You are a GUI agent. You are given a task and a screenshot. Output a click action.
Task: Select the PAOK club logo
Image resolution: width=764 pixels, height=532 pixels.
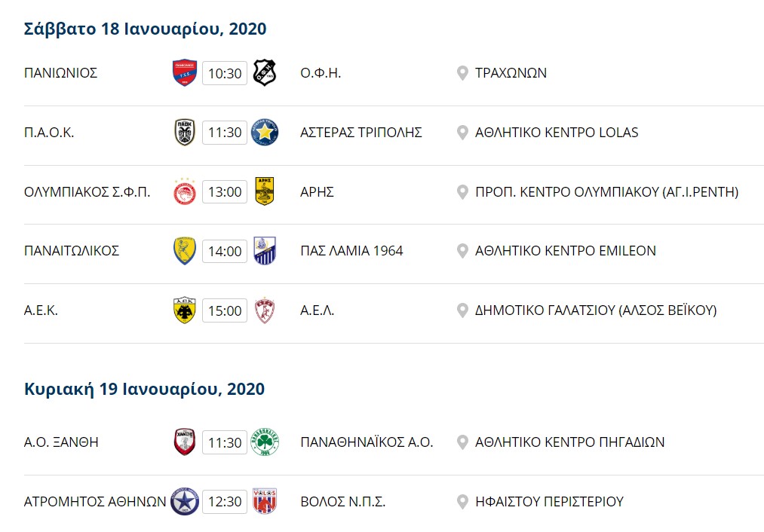pyautogui.click(x=185, y=133)
